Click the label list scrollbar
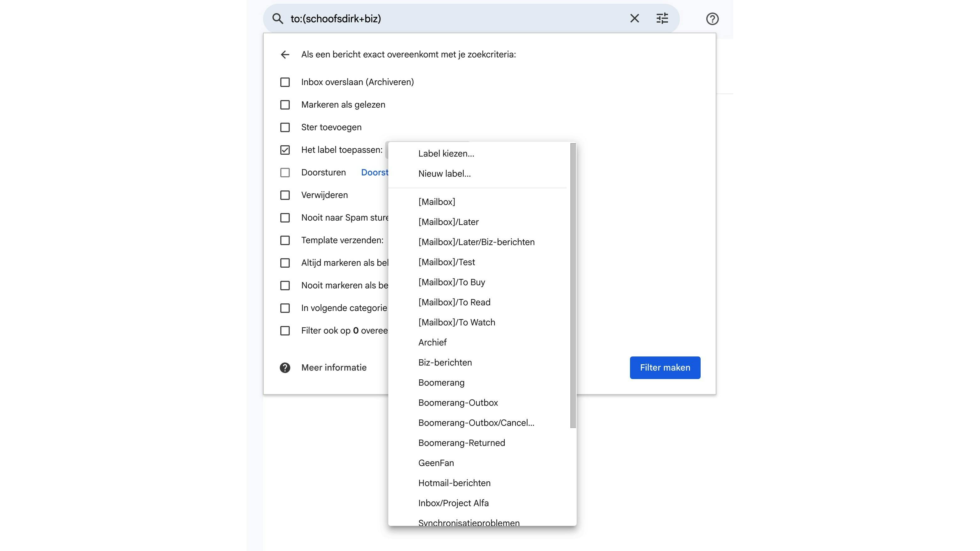Image resolution: width=980 pixels, height=551 pixels. click(x=573, y=285)
